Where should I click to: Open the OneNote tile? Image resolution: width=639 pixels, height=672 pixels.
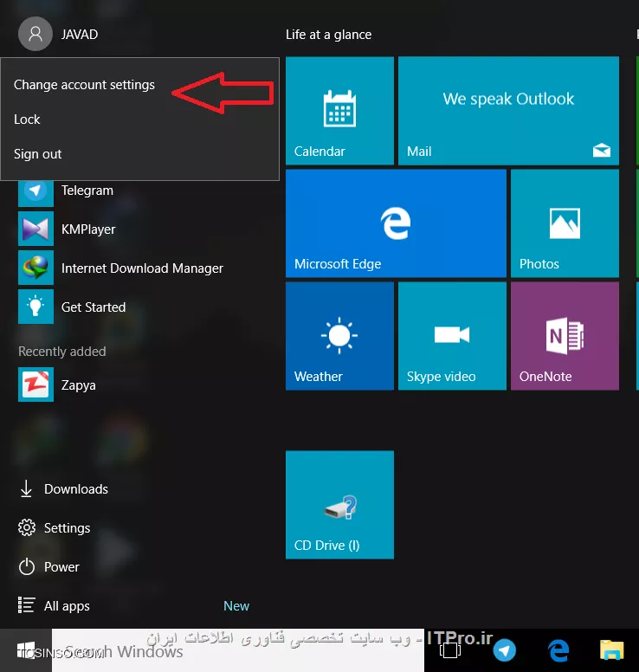pos(565,336)
